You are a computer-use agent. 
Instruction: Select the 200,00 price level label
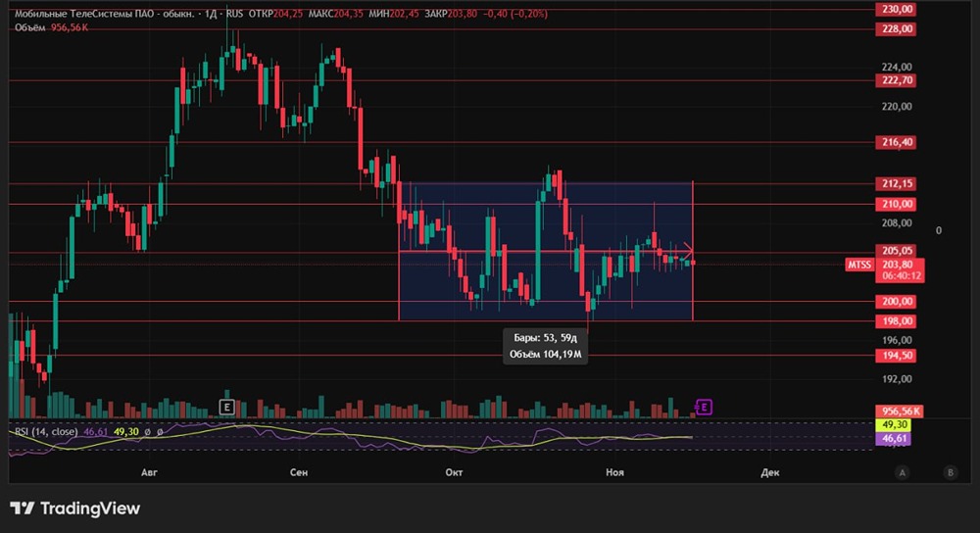(x=897, y=301)
